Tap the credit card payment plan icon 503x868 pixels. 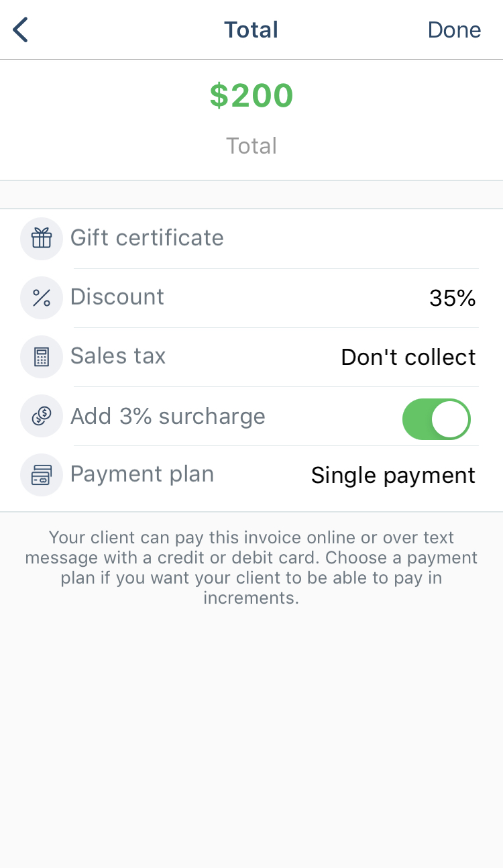pyautogui.click(x=42, y=475)
